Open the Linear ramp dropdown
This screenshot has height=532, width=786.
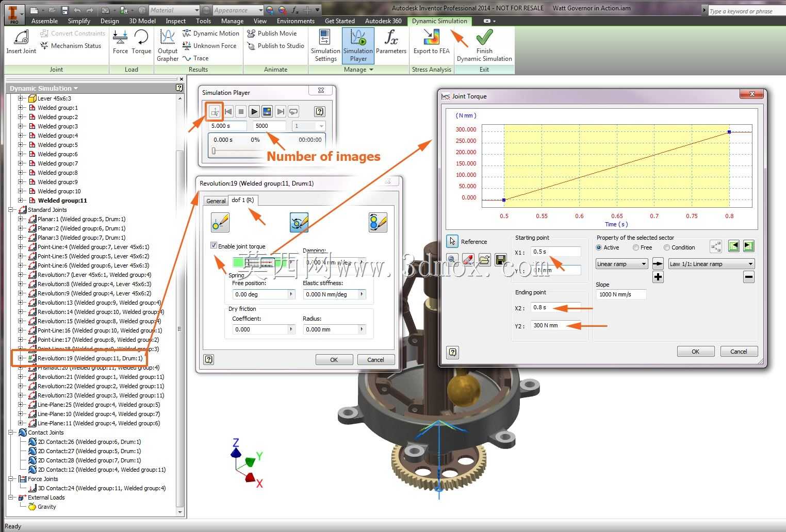[621, 264]
